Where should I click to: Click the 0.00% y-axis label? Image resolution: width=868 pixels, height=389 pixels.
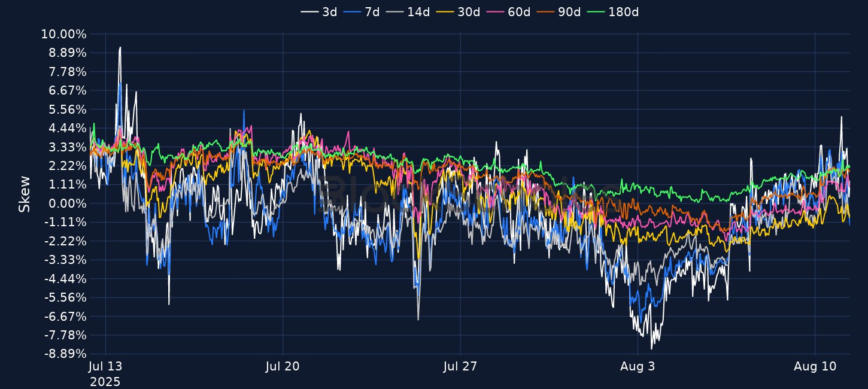[67, 203]
